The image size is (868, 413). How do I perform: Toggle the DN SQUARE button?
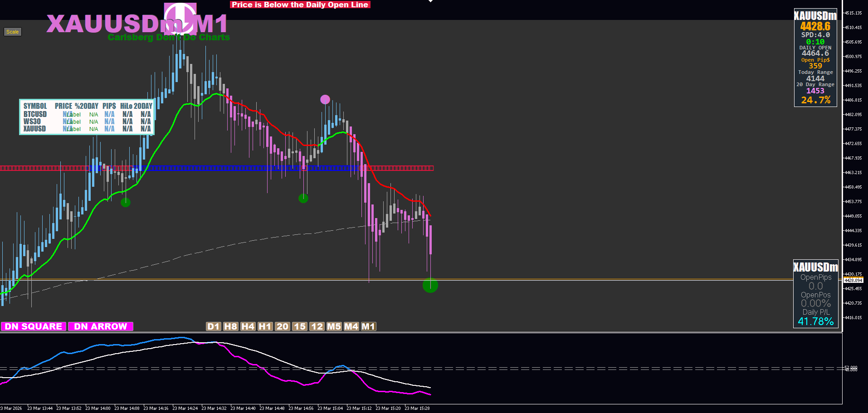click(x=34, y=326)
